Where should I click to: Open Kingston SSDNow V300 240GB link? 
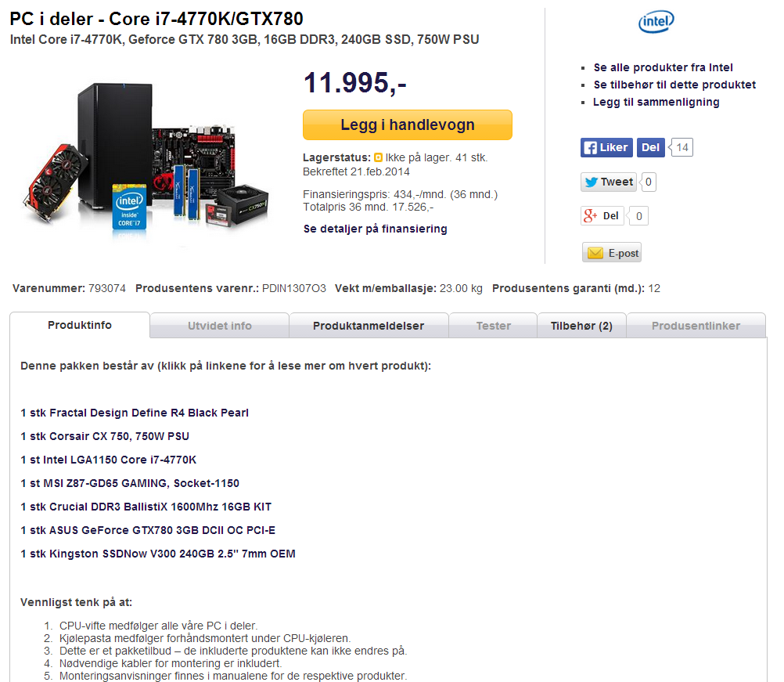[158, 554]
